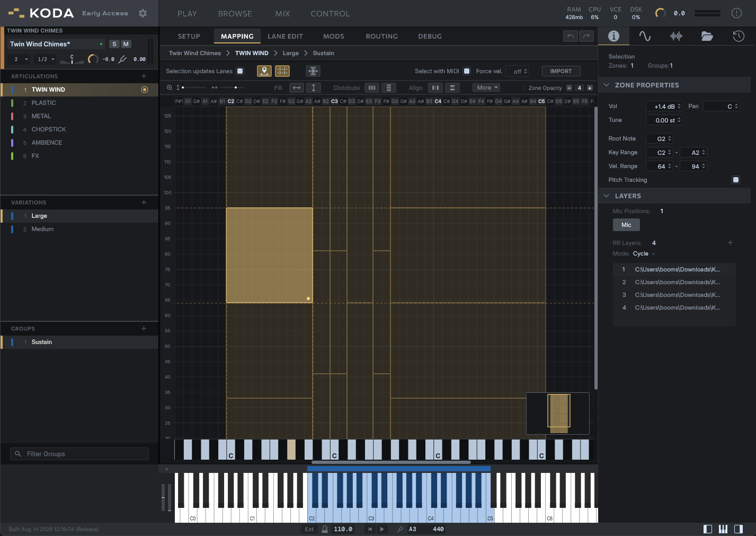This screenshot has width=756, height=536.
Task: Open the folder browser panel icon
Action: click(707, 36)
